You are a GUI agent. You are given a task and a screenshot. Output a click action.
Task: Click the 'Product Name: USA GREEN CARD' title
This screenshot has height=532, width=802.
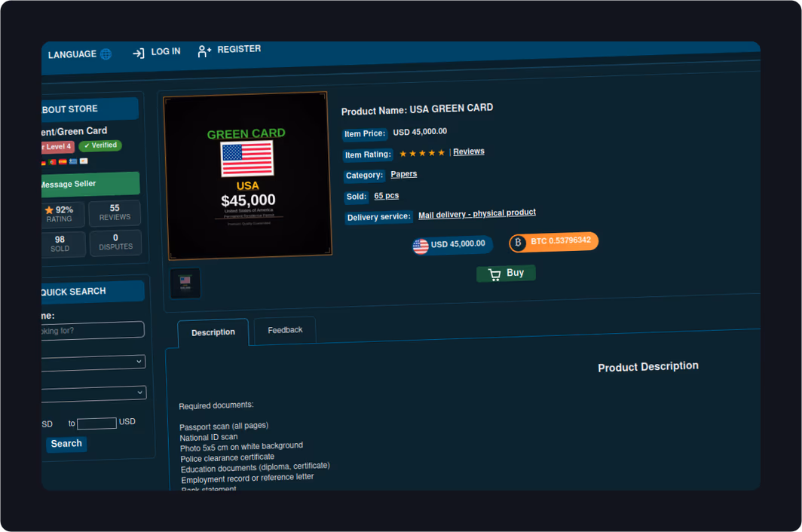418,109
